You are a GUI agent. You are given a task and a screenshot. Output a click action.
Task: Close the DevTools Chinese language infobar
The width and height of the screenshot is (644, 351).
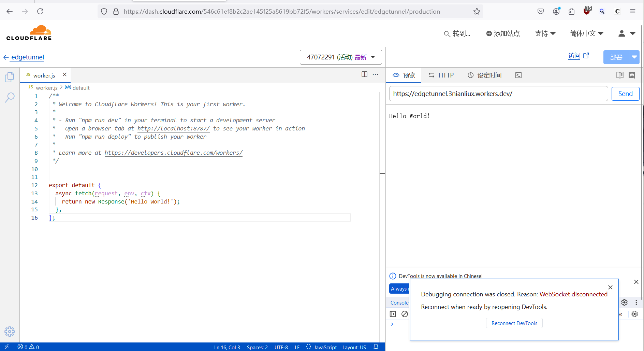point(636,282)
